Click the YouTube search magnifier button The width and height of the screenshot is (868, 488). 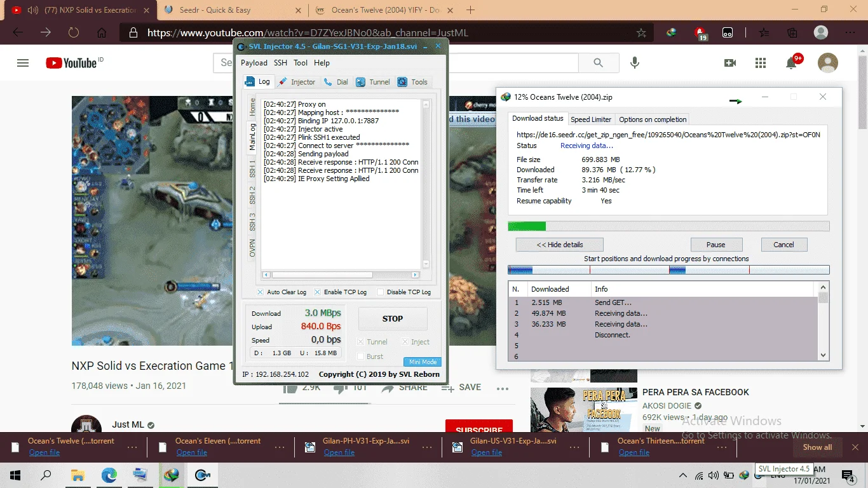click(x=598, y=63)
